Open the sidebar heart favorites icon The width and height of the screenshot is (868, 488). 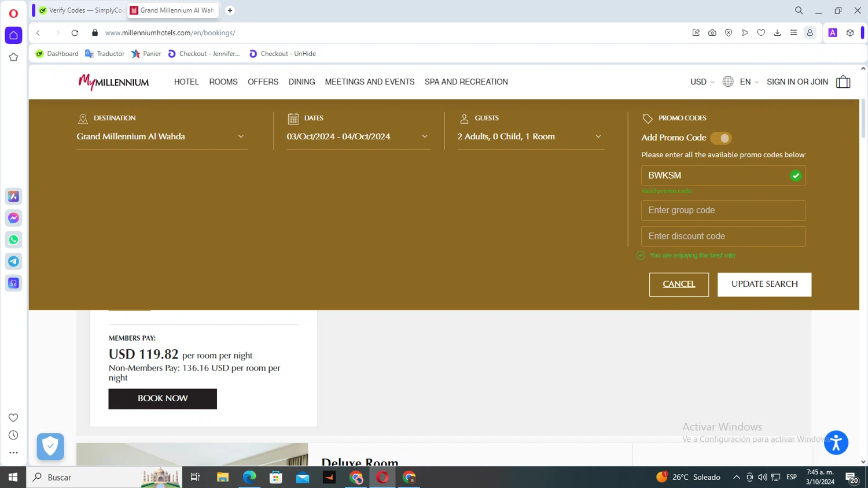click(13, 417)
